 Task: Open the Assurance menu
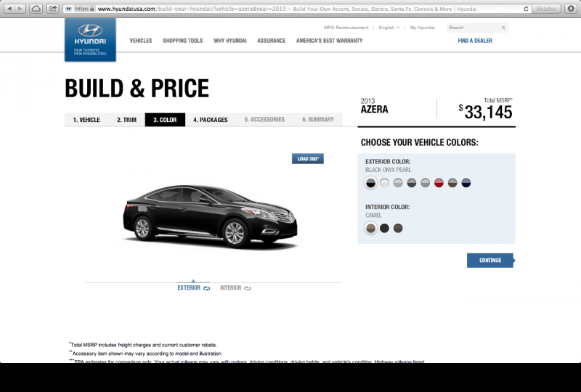tap(271, 41)
